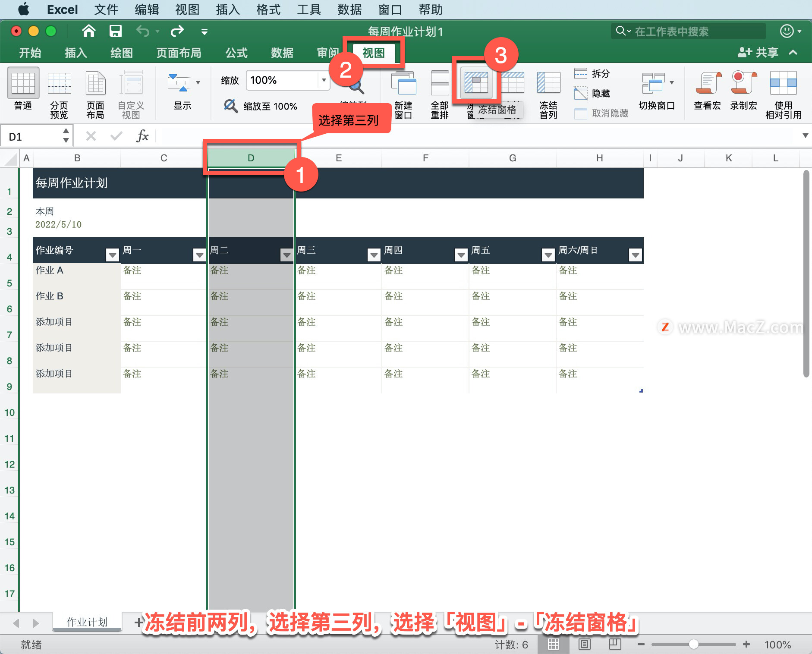
Task: Click the vertical scrollbar
Action: click(806, 274)
